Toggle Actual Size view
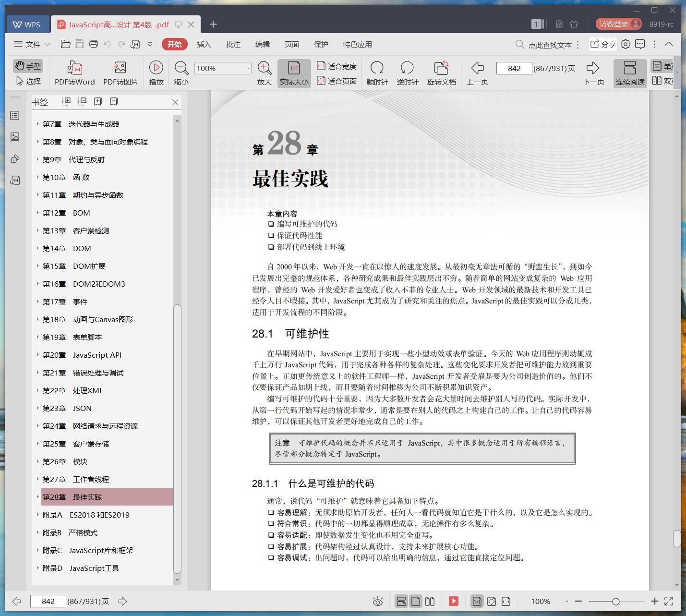Image resolution: width=686 pixels, height=616 pixels. coord(294,73)
